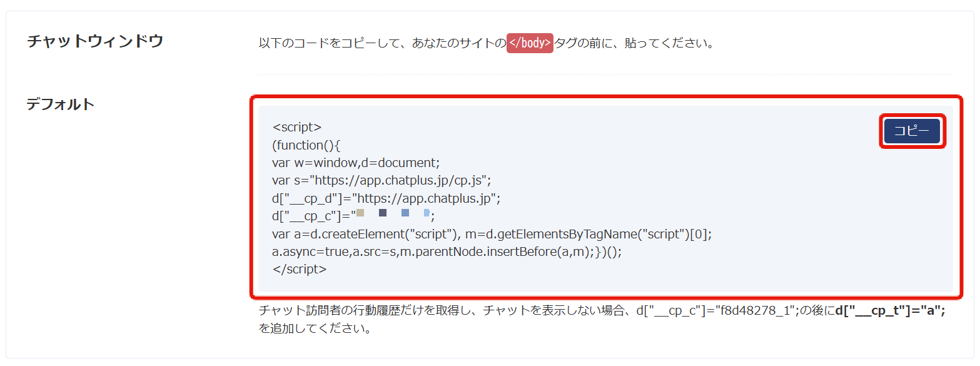Click the opening <script> line
This screenshot has width=980, height=366.
pos(297,127)
